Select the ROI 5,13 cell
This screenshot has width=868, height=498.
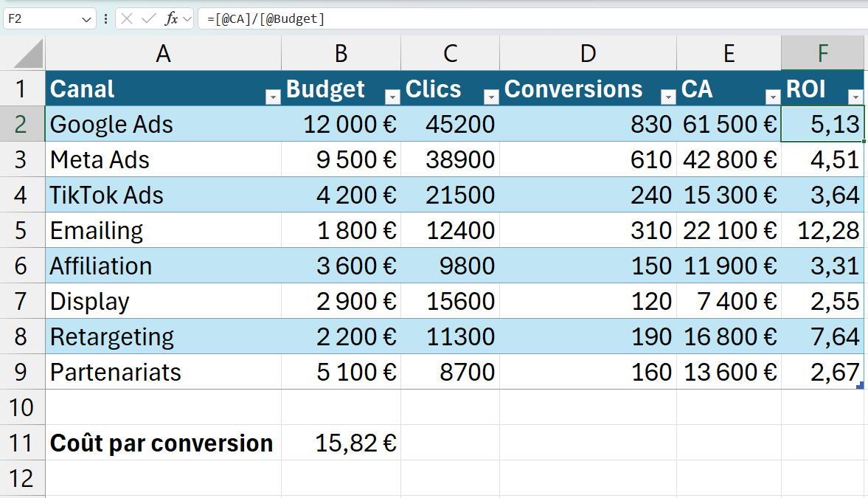(x=822, y=124)
